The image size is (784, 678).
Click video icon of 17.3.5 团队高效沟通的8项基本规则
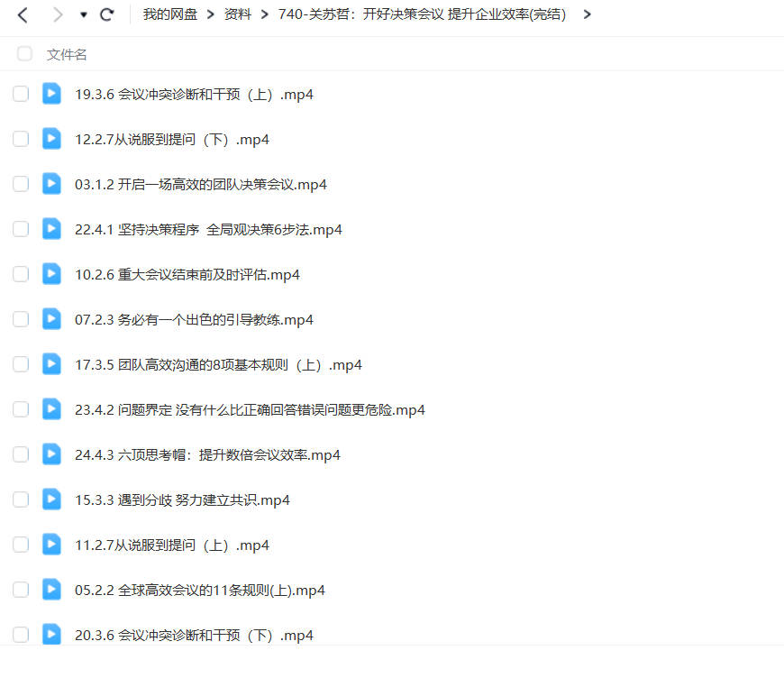pos(51,363)
